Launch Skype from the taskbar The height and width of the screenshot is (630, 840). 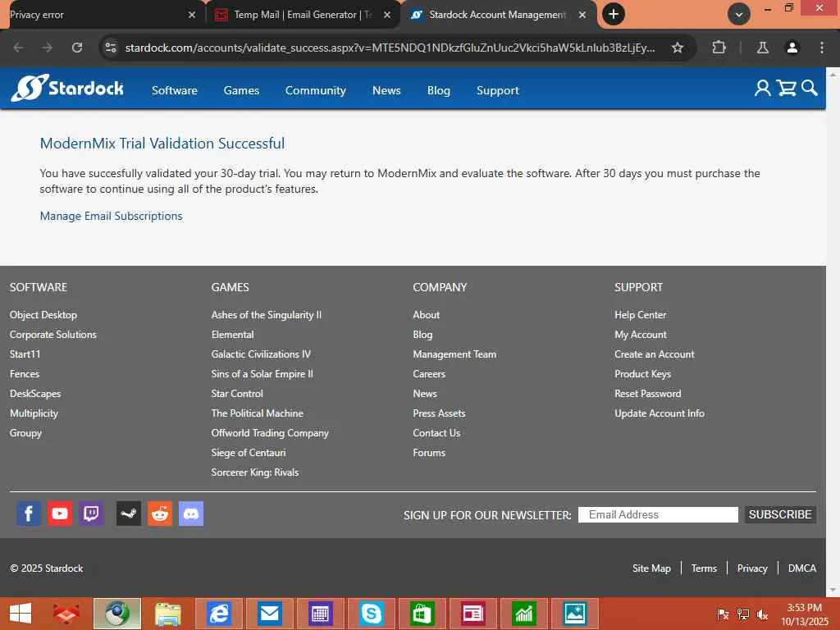(x=371, y=614)
